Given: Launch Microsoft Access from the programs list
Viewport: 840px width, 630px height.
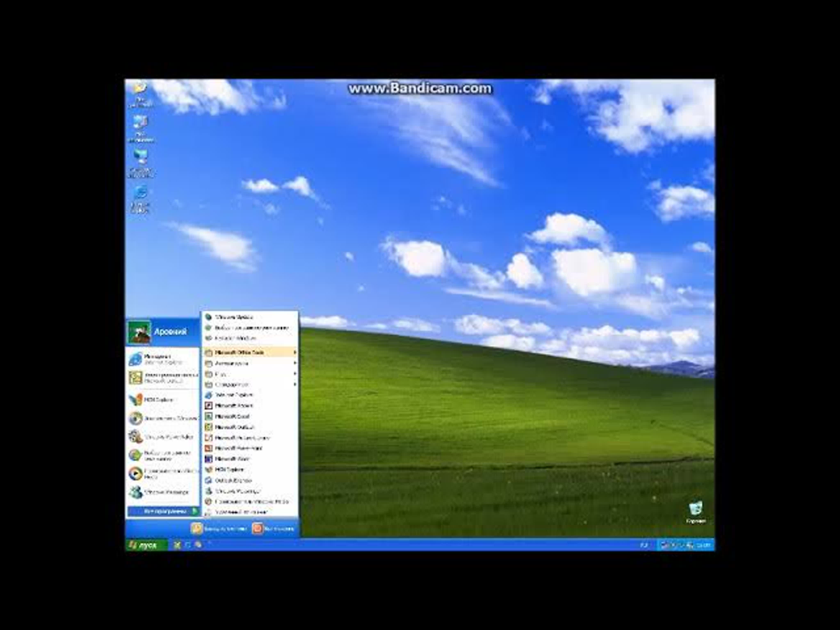Looking at the screenshot, I should coord(250,406).
